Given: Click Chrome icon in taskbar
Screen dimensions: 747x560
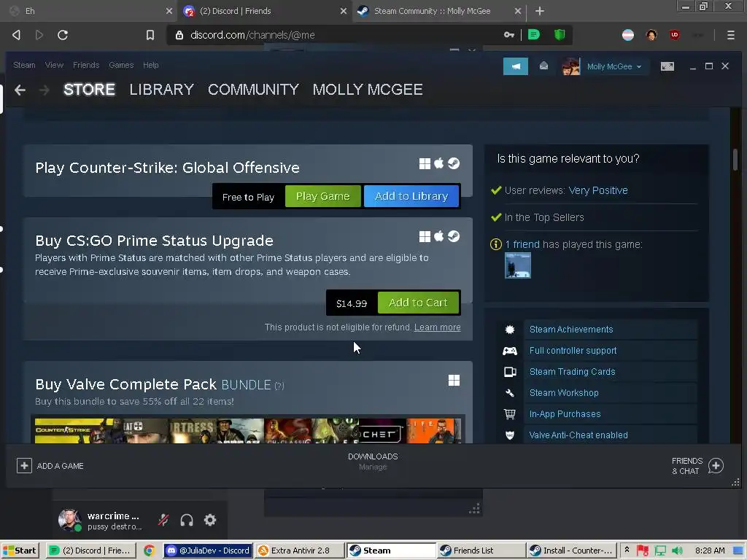Looking at the screenshot, I should tap(149, 551).
